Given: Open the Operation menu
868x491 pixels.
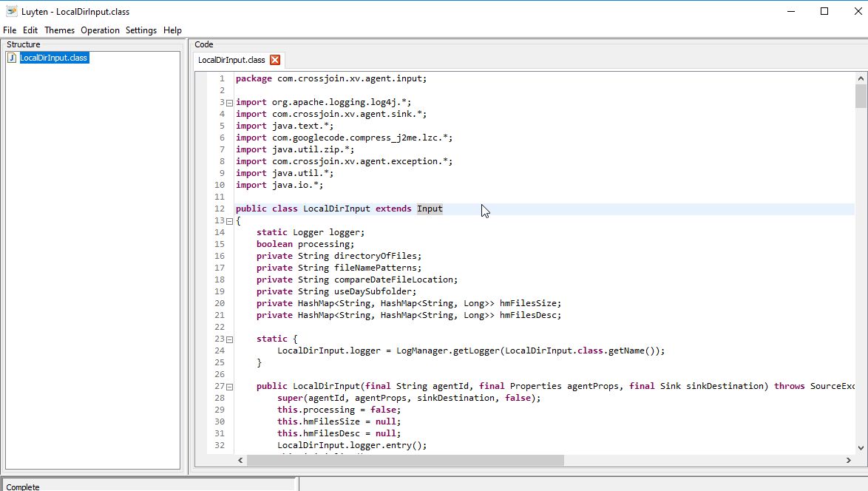Looking at the screenshot, I should point(100,30).
